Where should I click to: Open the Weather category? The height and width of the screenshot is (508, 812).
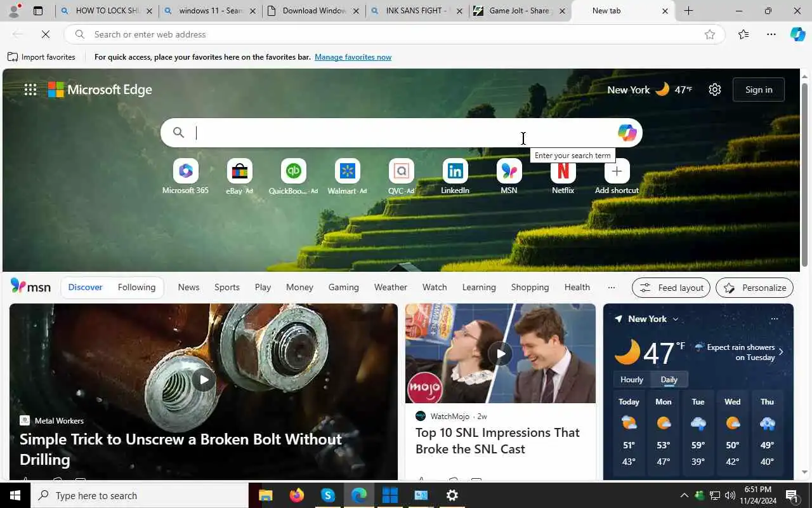[x=390, y=287]
